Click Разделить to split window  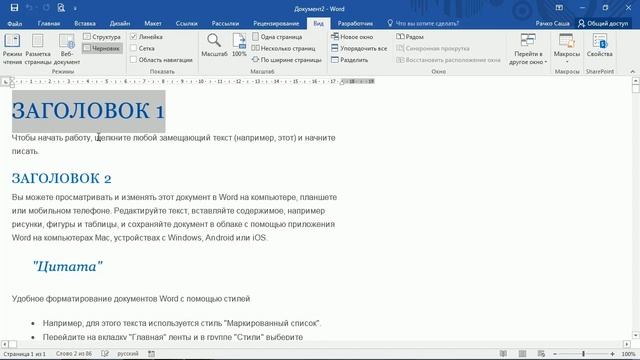pyautogui.click(x=349, y=60)
